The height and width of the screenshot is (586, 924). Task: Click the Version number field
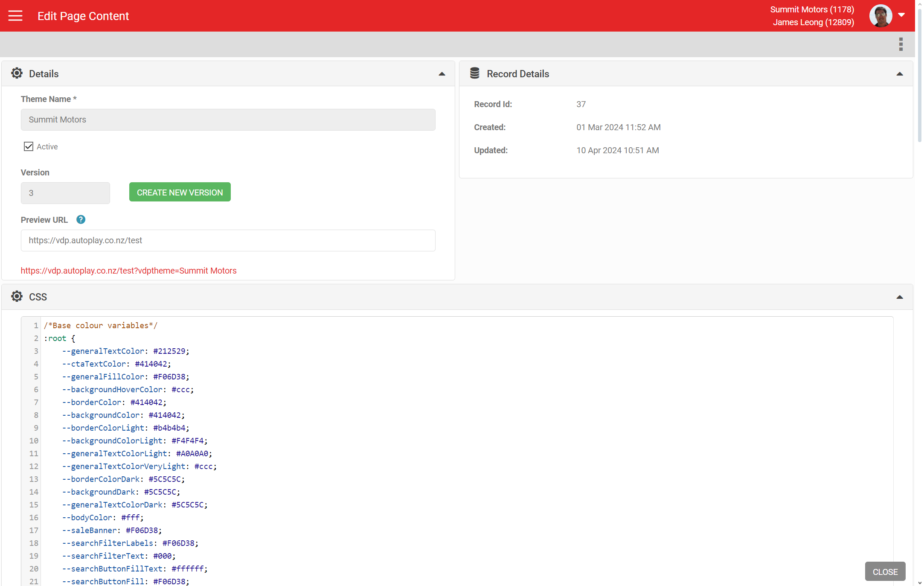65,193
